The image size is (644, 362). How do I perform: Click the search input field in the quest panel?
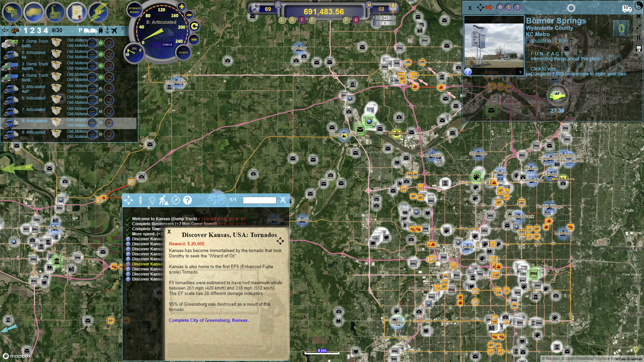pyautogui.click(x=259, y=200)
